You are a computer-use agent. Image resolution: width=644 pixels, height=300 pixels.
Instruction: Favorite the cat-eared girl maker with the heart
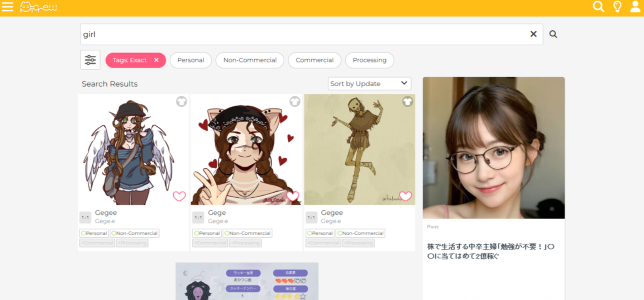click(x=292, y=196)
